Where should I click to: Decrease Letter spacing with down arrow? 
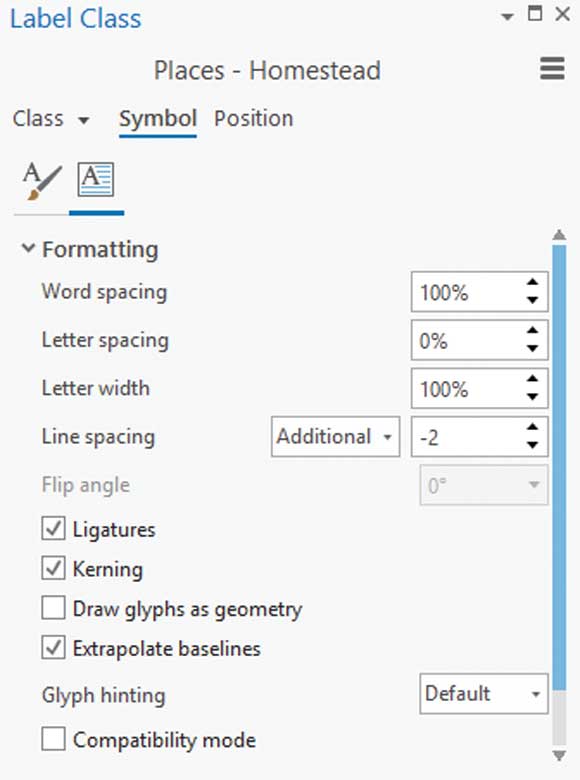tap(533, 349)
